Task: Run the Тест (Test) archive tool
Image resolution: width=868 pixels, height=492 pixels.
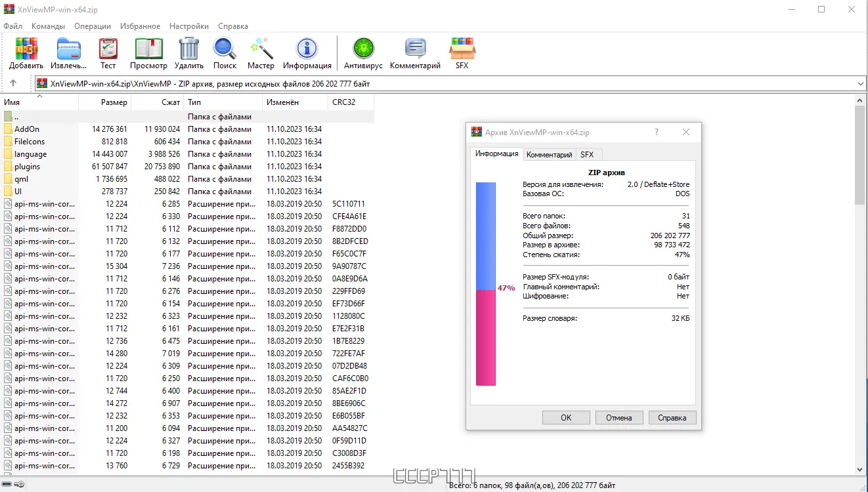Action: (x=108, y=53)
